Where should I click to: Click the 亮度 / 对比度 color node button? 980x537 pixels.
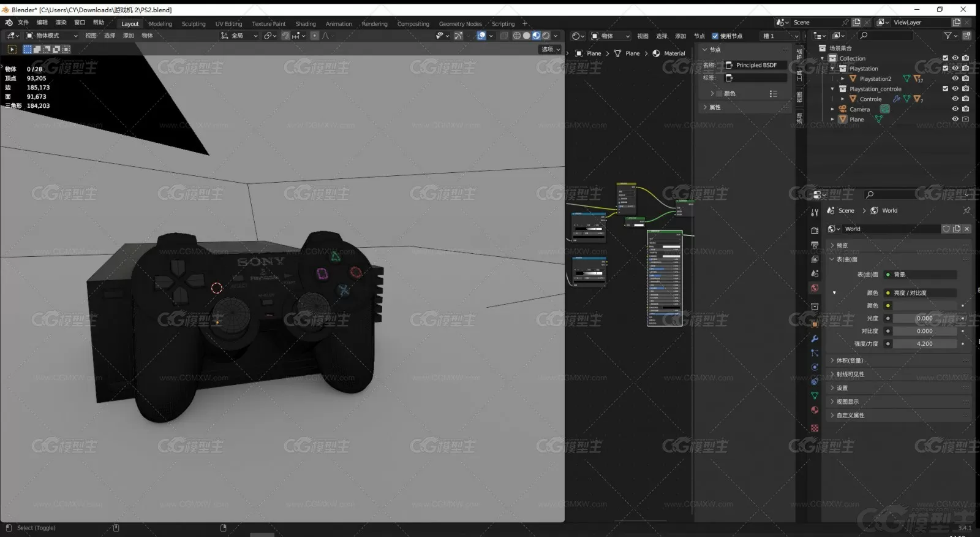(x=920, y=293)
